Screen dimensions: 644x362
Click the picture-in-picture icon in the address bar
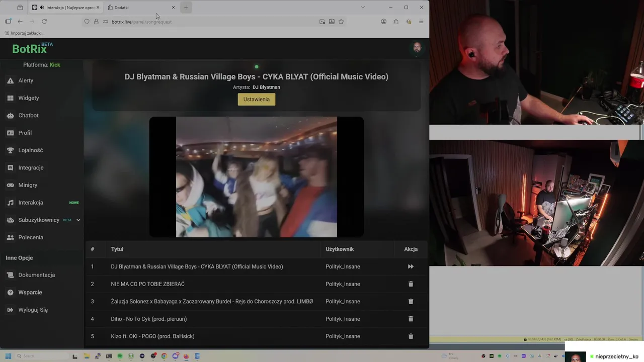point(322,22)
